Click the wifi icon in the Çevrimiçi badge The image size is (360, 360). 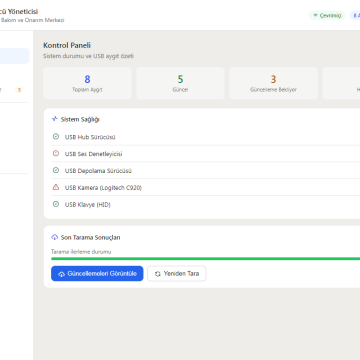coord(315,15)
